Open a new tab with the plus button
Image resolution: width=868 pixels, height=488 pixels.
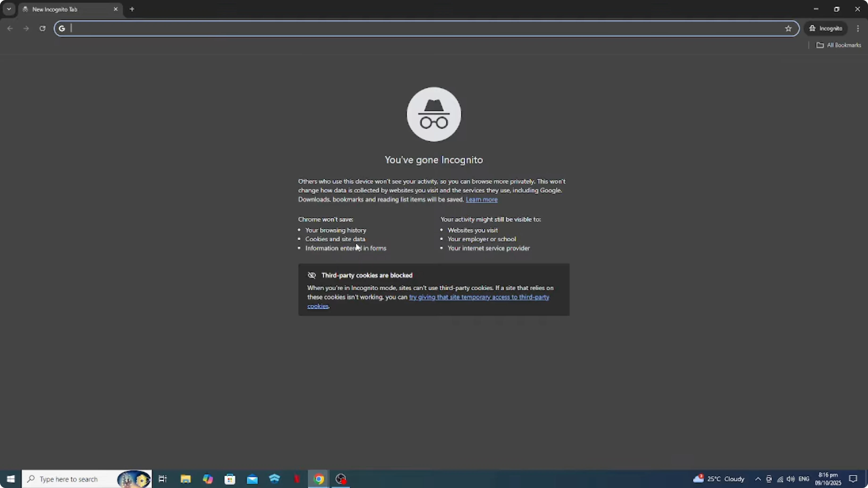point(132,9)
